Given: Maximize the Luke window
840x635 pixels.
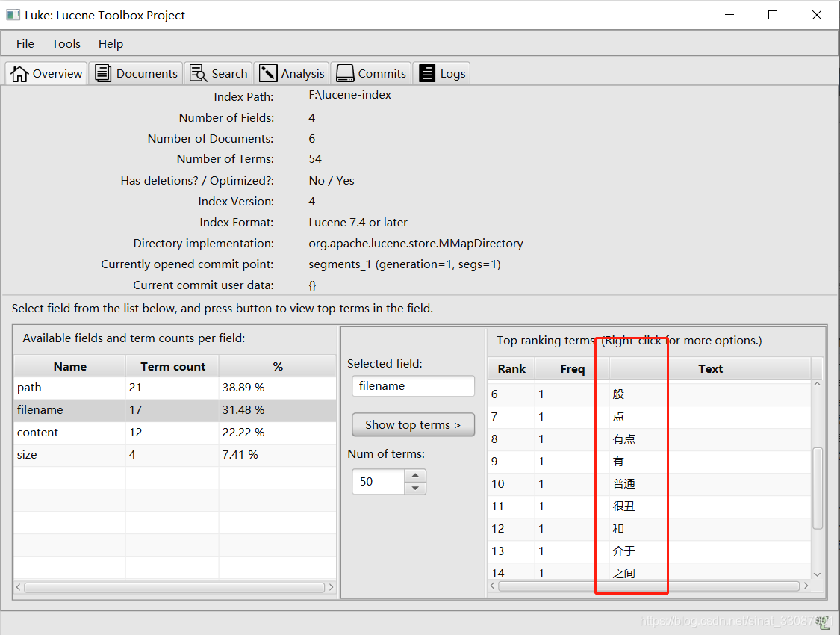Looking at the screenshot, I should click(773, 15).
